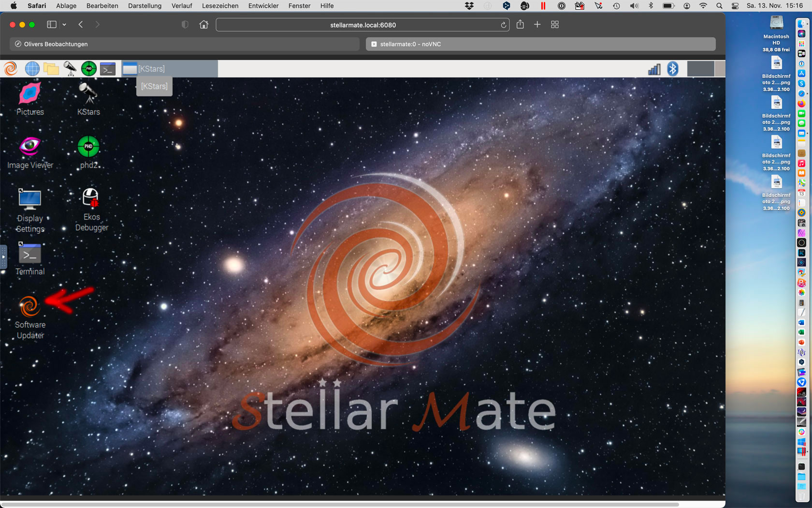Open Launchpad from the Dock
The height and width of the screenshot is (508, 812).
801,44
